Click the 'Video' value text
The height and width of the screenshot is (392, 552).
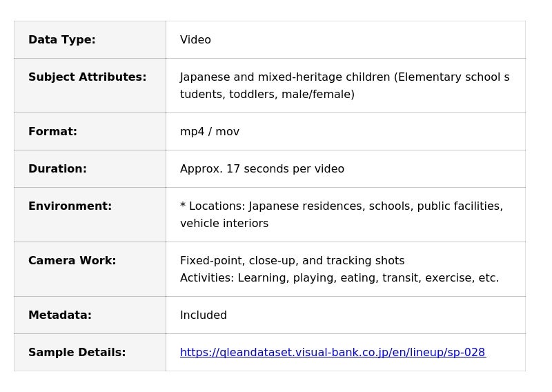tap(195, 40)
